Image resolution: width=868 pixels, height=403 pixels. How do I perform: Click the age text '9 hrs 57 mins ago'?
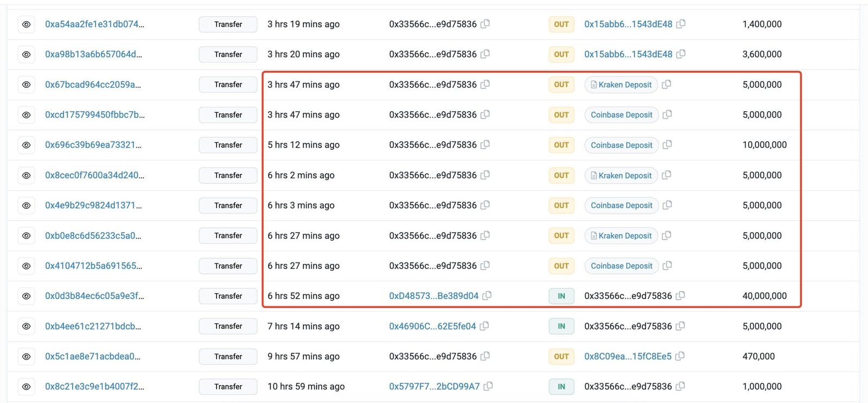[303, 356]
